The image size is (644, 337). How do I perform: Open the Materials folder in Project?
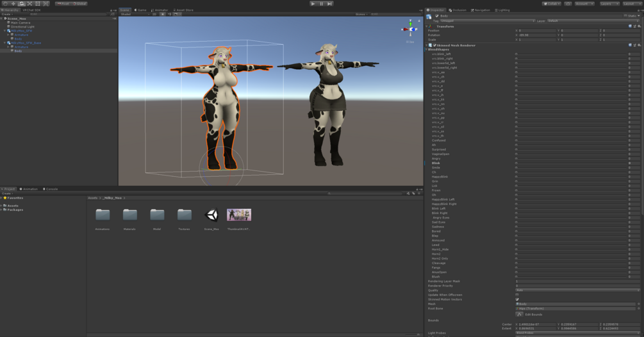130,215
